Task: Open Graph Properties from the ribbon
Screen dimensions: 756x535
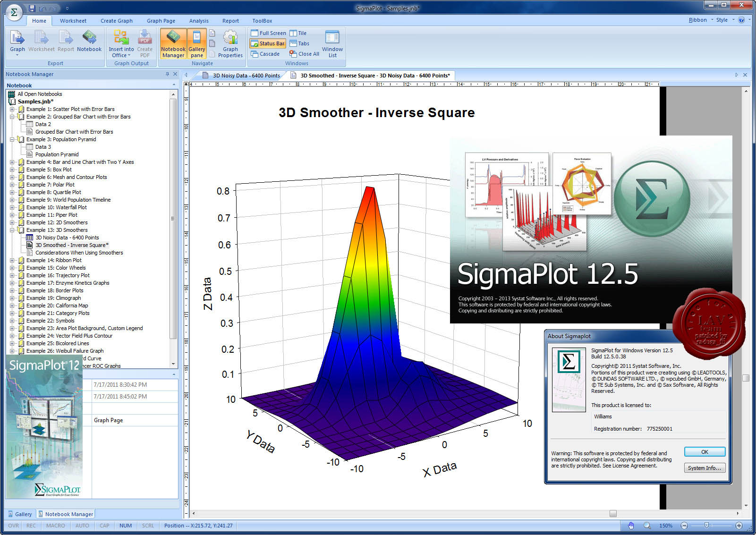Action: pyautogui.click(x=230, y=43)
